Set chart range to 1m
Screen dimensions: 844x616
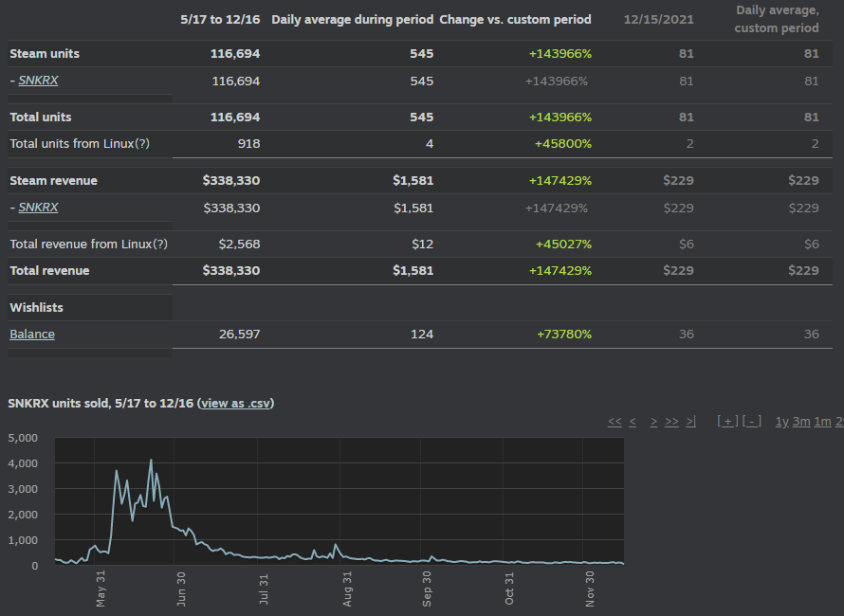[822, 421]
